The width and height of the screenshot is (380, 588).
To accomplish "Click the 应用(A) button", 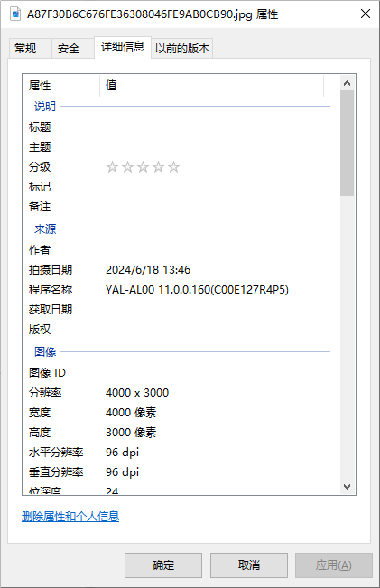I will click(x=334, y=565).
